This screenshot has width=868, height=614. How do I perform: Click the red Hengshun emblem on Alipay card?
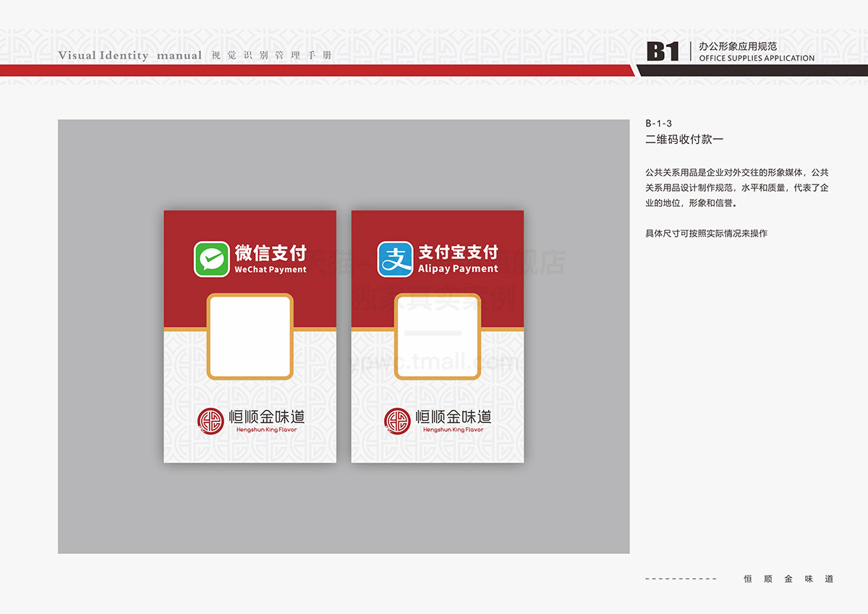397,421
